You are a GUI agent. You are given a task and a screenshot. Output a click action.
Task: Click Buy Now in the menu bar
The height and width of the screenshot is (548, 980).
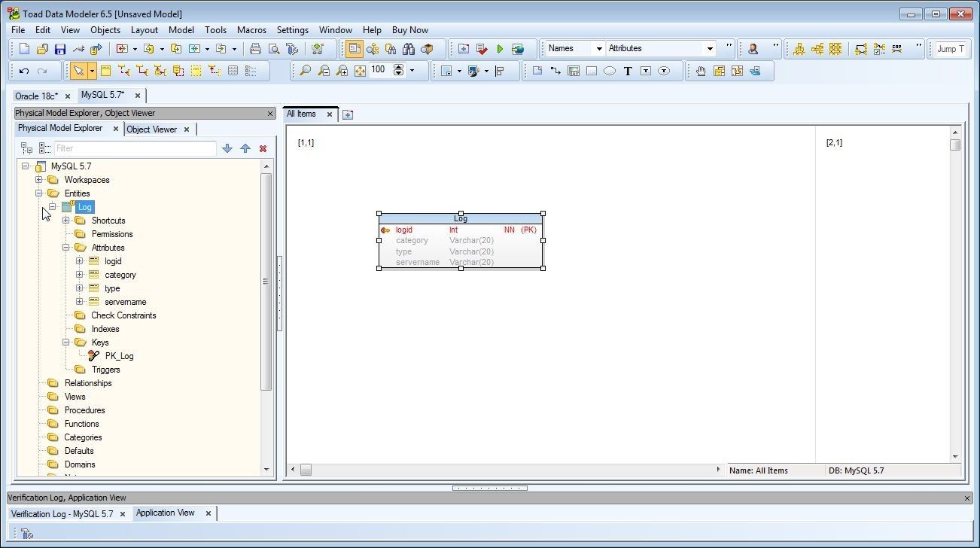click(x=410, y=30)
